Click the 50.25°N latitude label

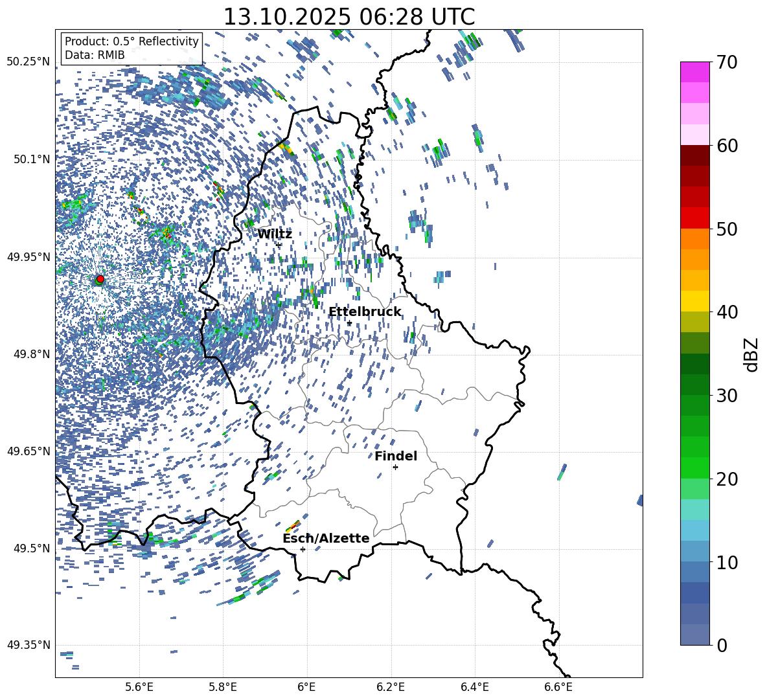click(29, 62)
